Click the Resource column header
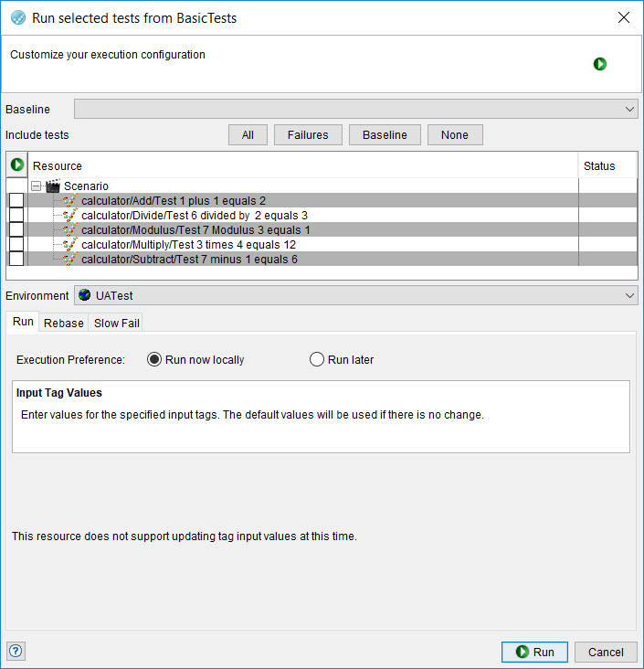 (302, 165)
